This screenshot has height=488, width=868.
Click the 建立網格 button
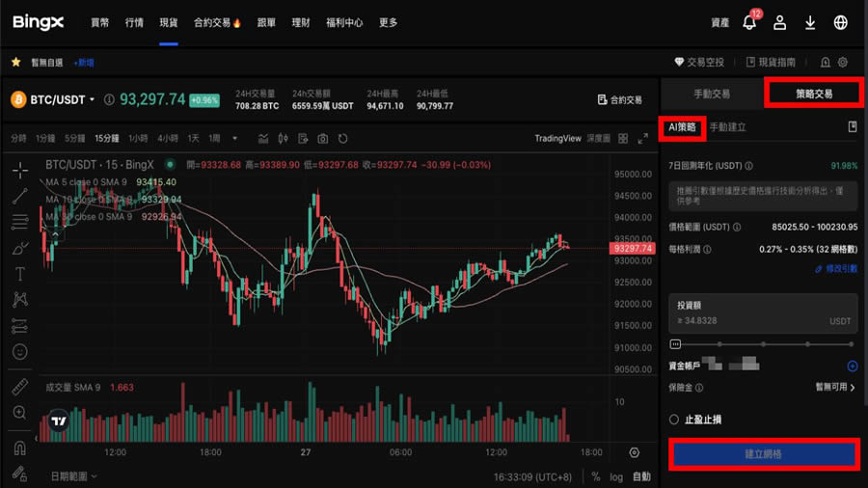pos(763,453)
